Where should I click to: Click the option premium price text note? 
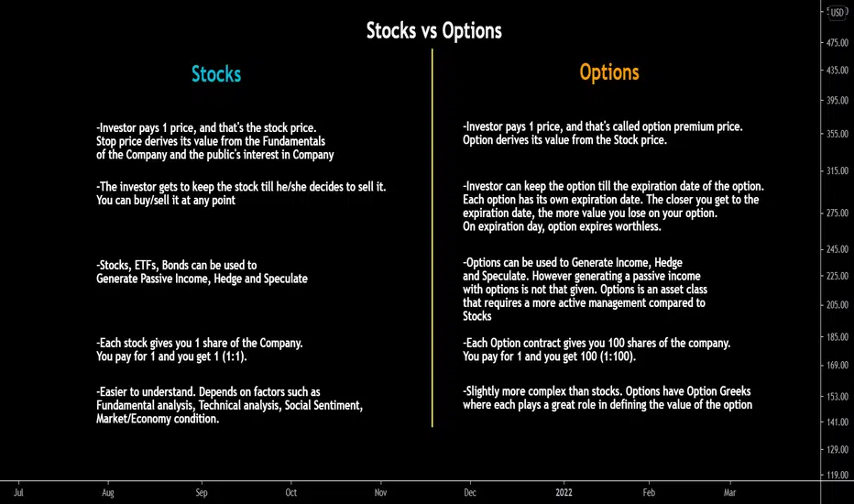click(602, 133)
